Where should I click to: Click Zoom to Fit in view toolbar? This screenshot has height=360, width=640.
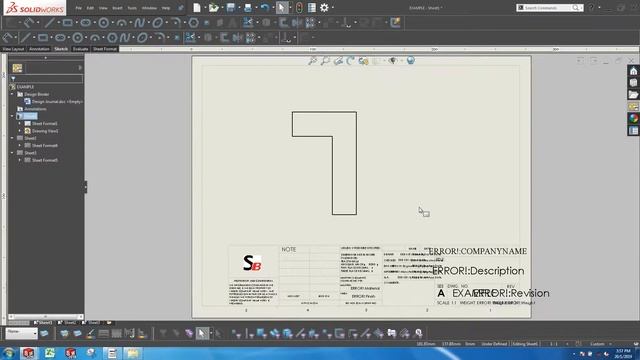pyautogui.click(x=313, y=61)
